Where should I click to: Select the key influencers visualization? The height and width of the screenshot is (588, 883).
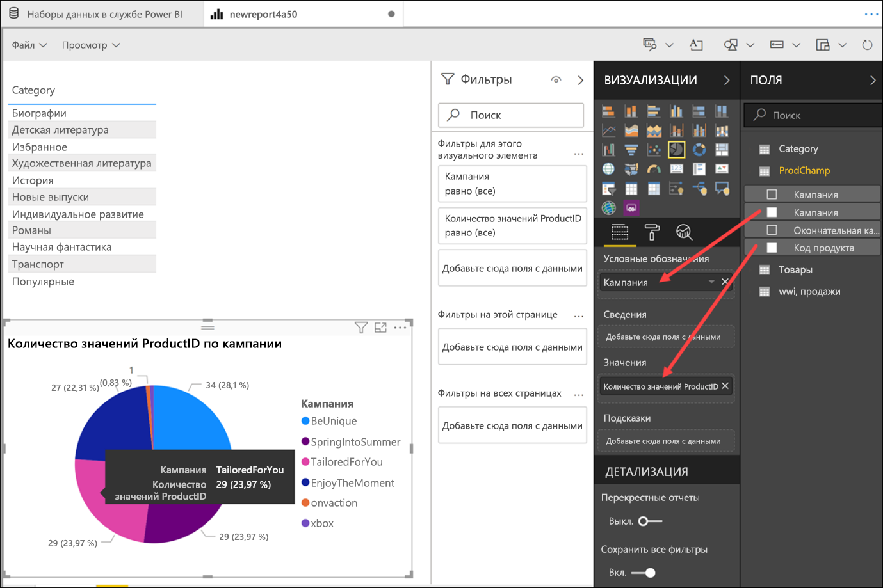pyautogui.click(x=676, y=189)
